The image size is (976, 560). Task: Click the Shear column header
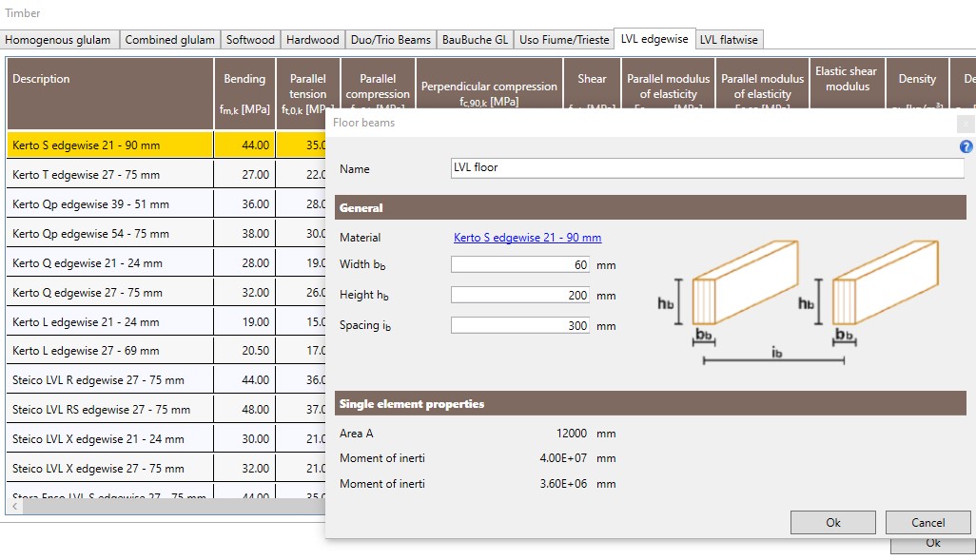(x=592, y=84)
